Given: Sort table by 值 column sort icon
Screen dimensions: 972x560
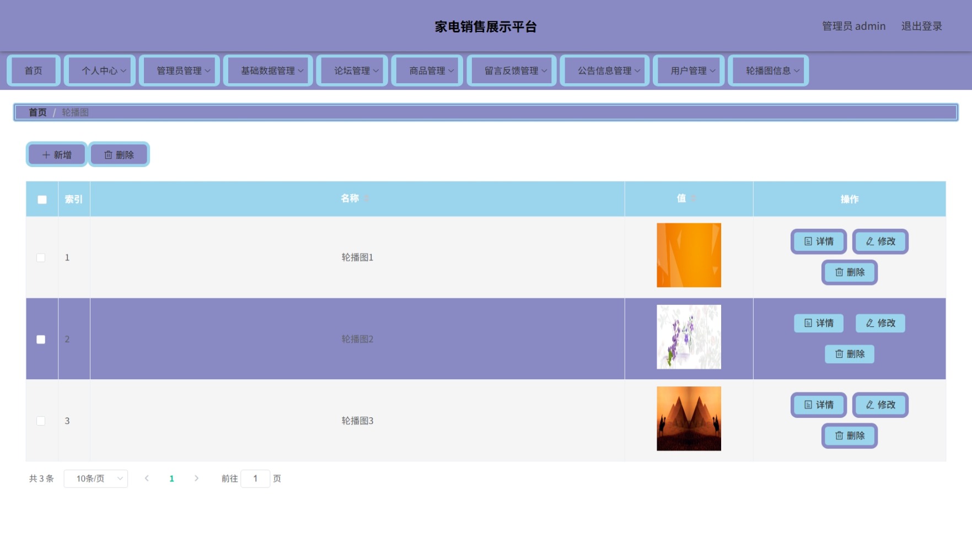Looking at the screenshot, I should [x=694, y=198].
